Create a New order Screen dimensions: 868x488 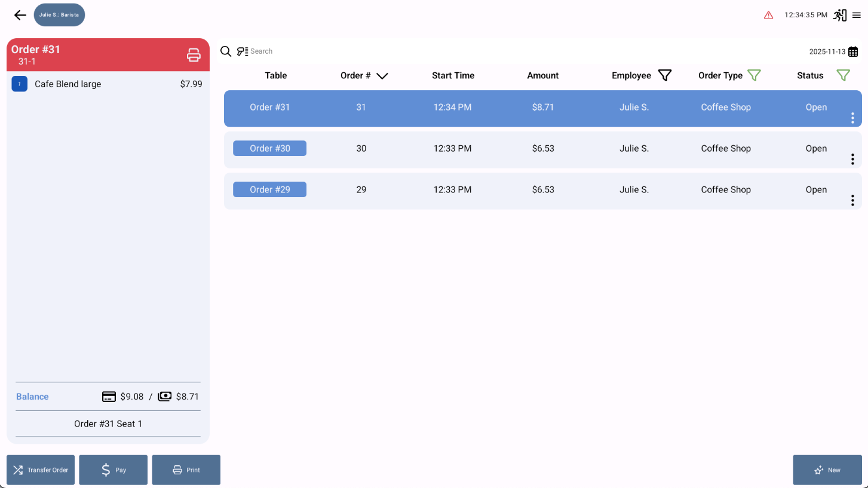(x=827, y=470)
